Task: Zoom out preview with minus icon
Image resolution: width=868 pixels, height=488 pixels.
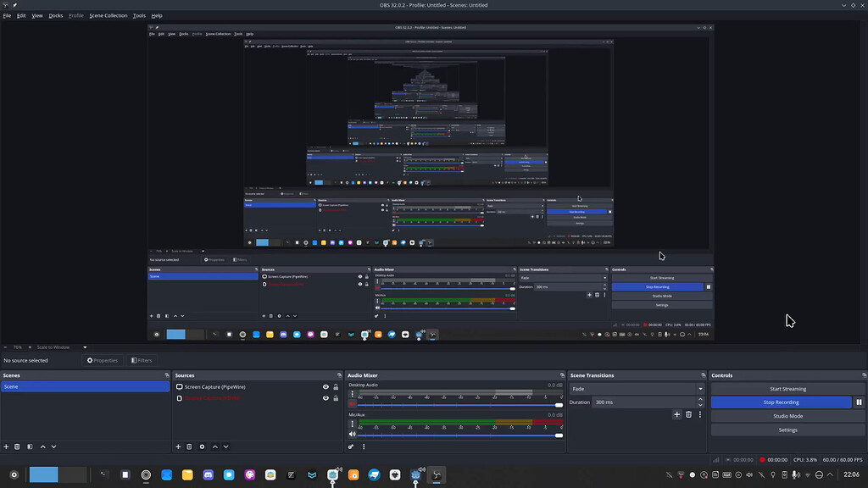Action: point(6,347)
